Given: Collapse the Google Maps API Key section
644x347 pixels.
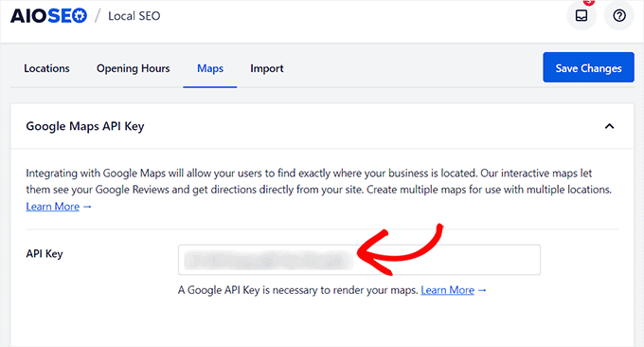Looking at the screenshot, I should (610, 126).
